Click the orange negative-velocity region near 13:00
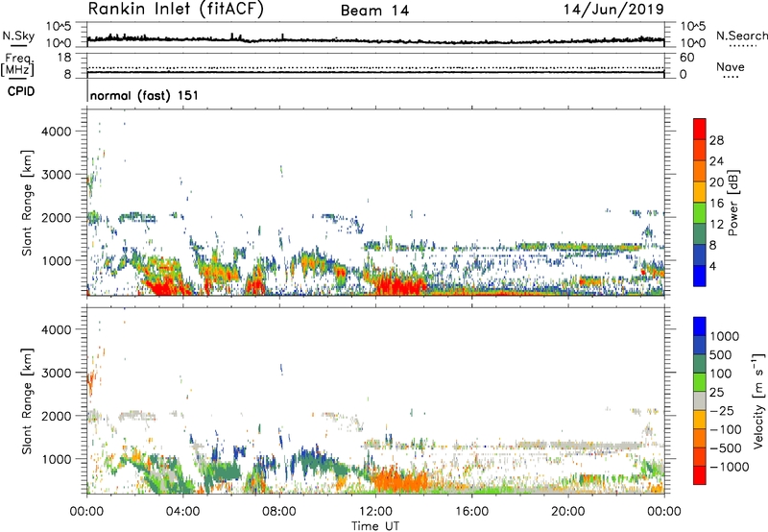The width and height of the screenshot is (768, 532). click(x=399, y=480)
